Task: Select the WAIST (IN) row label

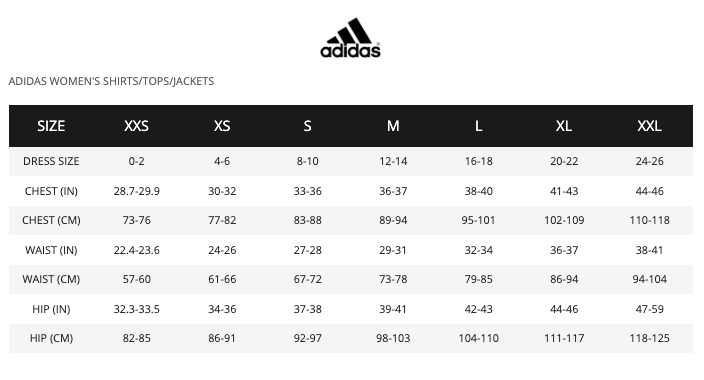Action: pos(51,250)
